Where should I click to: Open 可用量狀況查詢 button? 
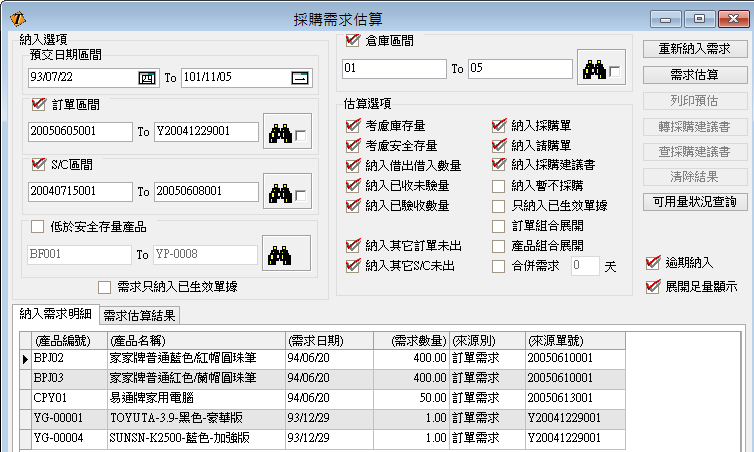[693, 202]
